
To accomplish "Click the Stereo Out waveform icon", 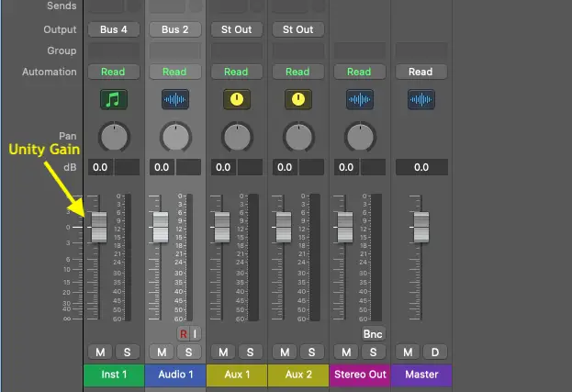I will (359, 99).
